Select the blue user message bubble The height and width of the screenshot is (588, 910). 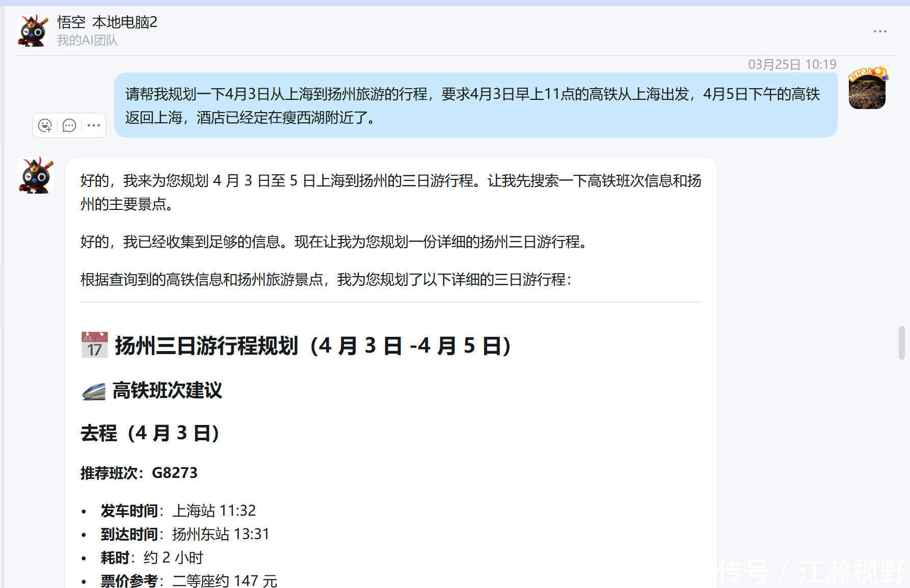(475, 105)
